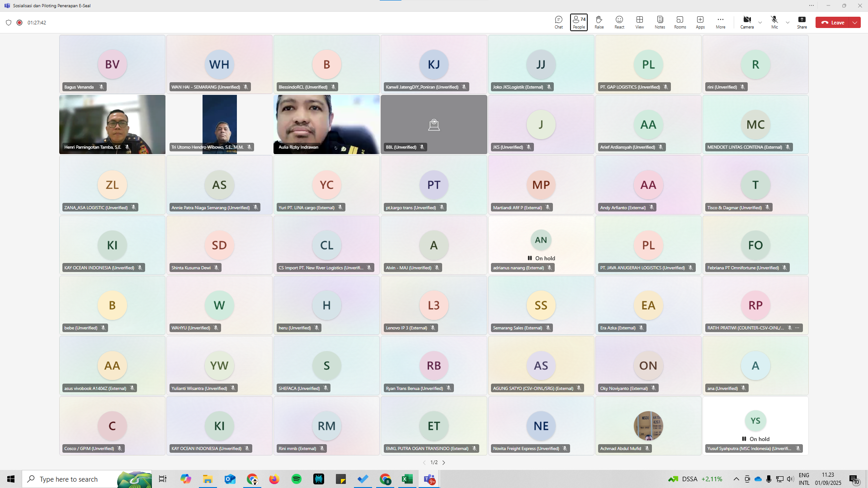Open the More actions menu
Viewport: 868px width, 488px height.
[x=721, y=22]
